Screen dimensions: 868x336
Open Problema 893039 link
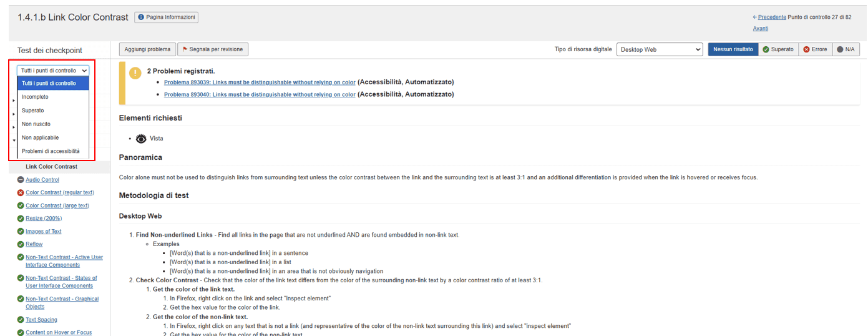coord(260,82)
